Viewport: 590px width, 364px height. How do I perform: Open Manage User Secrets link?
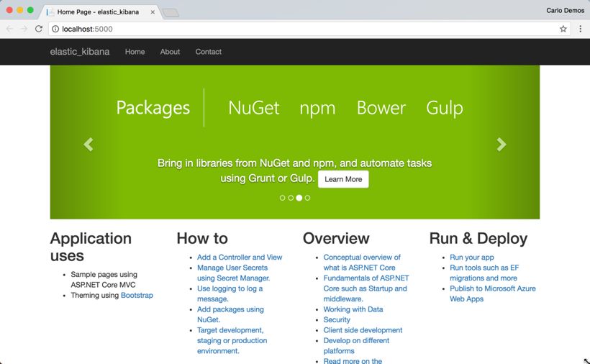234,273
